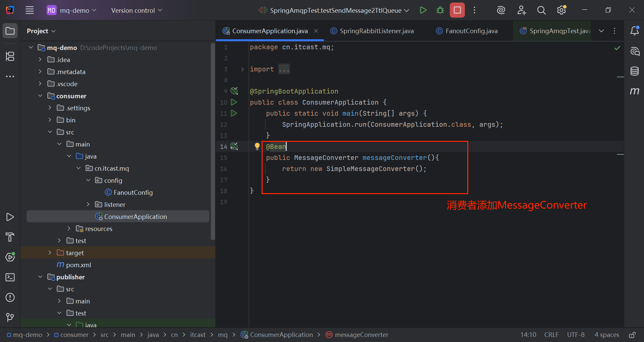This screenshot has width=644, height=342.
Task: Open AI chat tool window in the right sidebar
Action: (635, 51)
